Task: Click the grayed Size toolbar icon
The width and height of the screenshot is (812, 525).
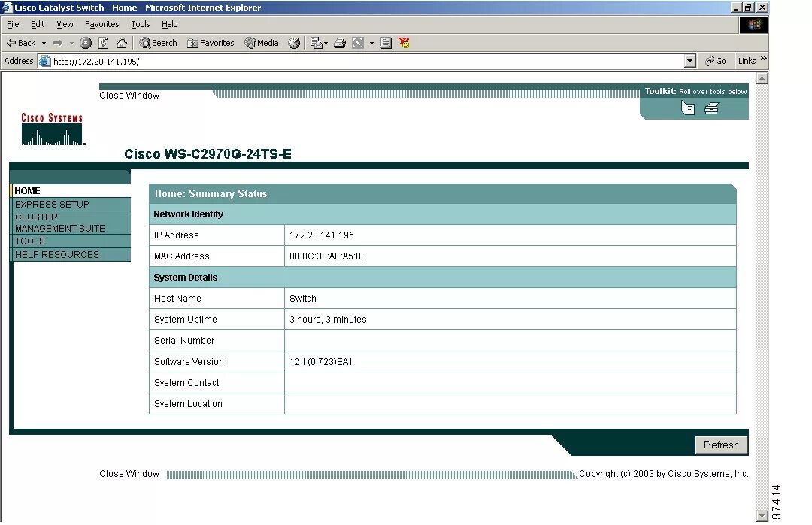Action: 358,43
